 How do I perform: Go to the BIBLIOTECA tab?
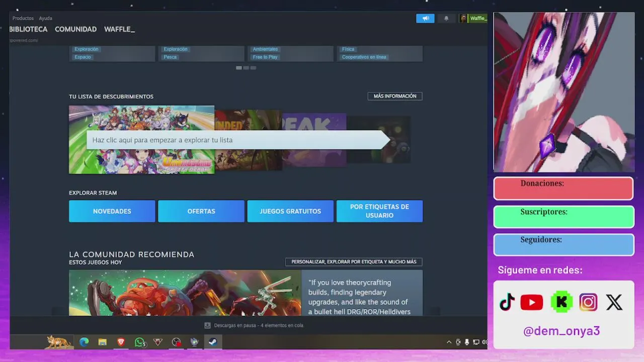click(x=28, y=29)
